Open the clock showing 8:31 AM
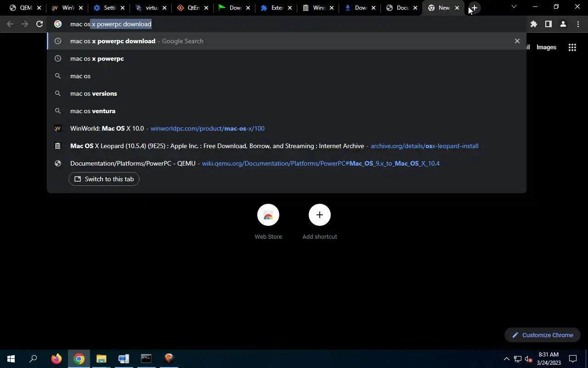 click(548, 359)
